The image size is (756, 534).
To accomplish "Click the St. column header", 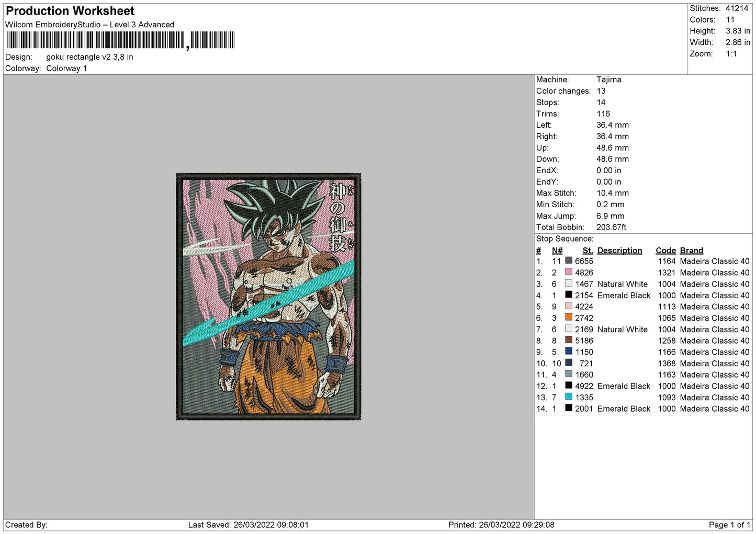I will (588, 251).
